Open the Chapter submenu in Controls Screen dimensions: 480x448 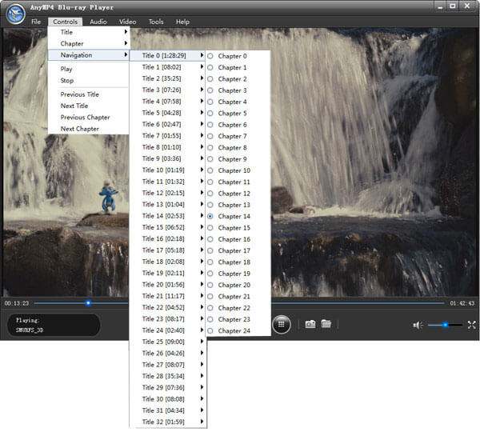[89, 43]
